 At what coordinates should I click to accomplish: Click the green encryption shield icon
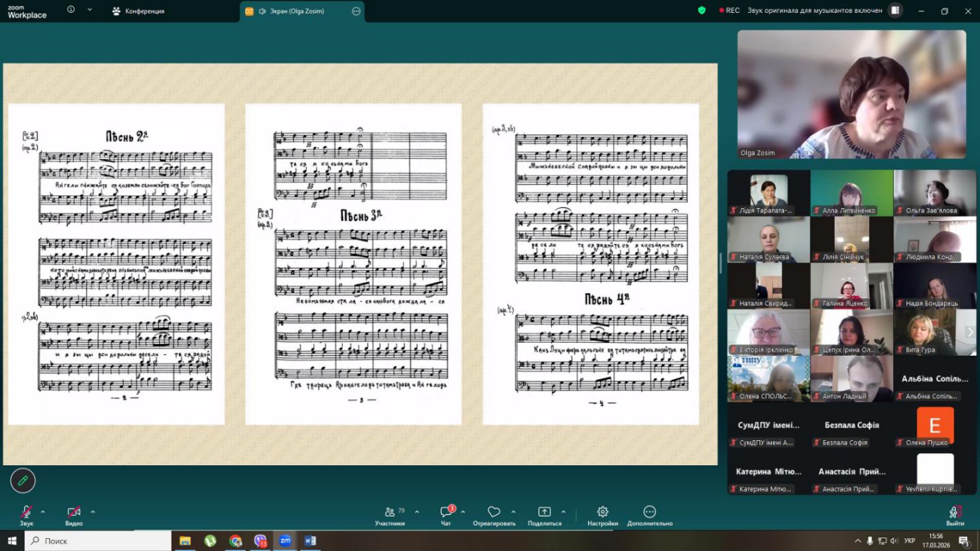(702, 10)
